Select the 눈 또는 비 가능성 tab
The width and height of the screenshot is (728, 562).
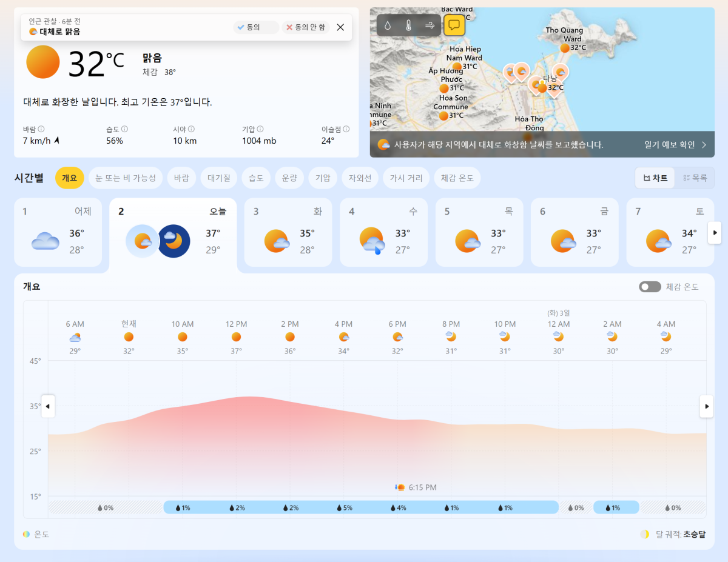[126, 178]
